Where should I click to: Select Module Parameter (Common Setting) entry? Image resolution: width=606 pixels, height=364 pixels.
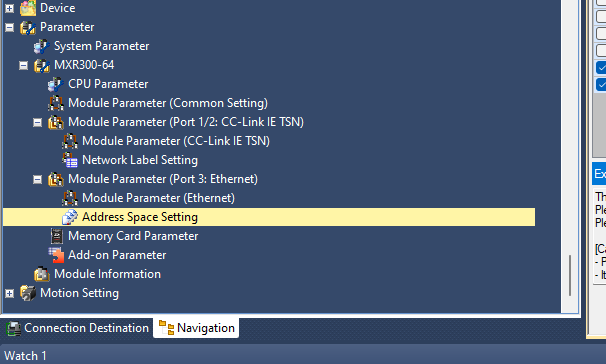168,103
